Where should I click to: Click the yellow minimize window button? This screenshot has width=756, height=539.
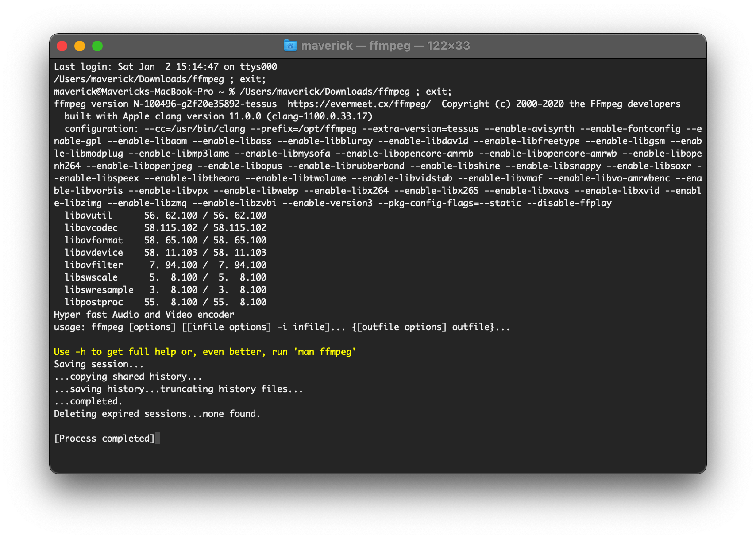point(80,46)
